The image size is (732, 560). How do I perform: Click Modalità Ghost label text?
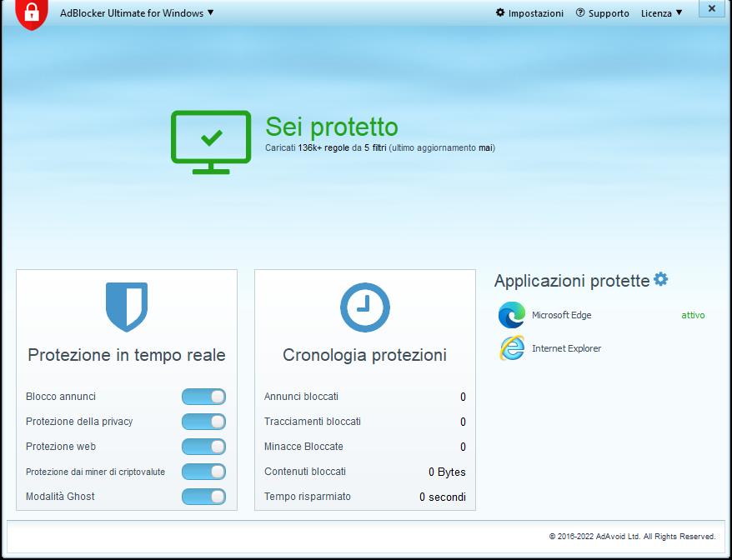pos(60,497)
